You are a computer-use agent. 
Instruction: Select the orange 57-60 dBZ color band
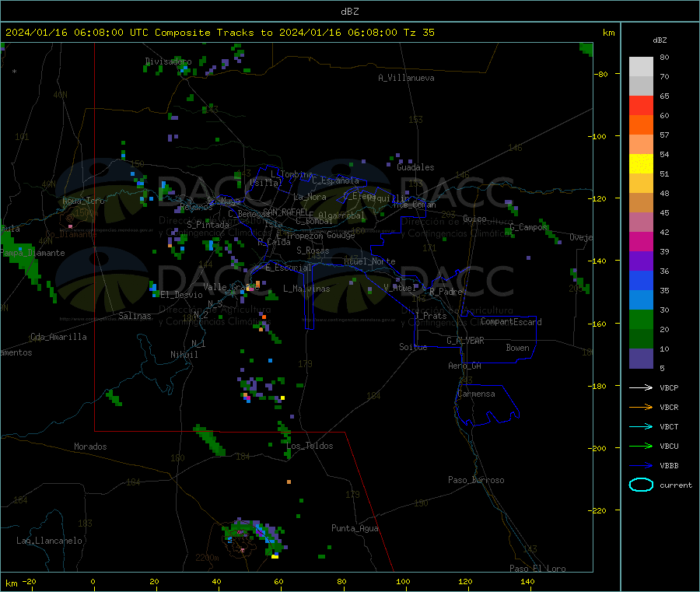click(641, 125)
